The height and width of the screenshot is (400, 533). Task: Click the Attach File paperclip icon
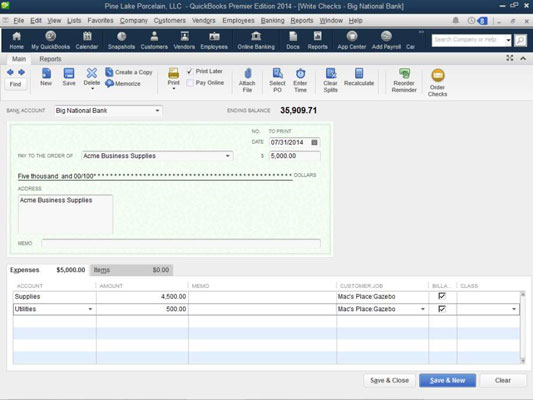coord(248,74)
